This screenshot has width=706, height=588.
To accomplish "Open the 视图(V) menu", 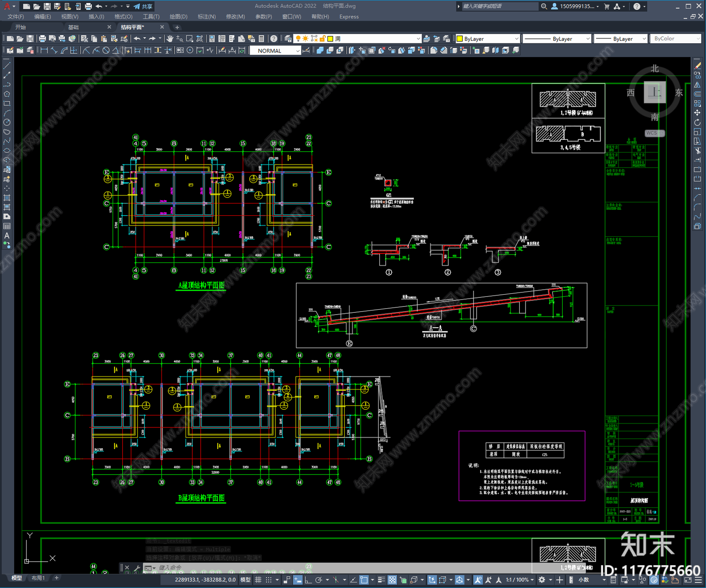I will click(70, 17).
